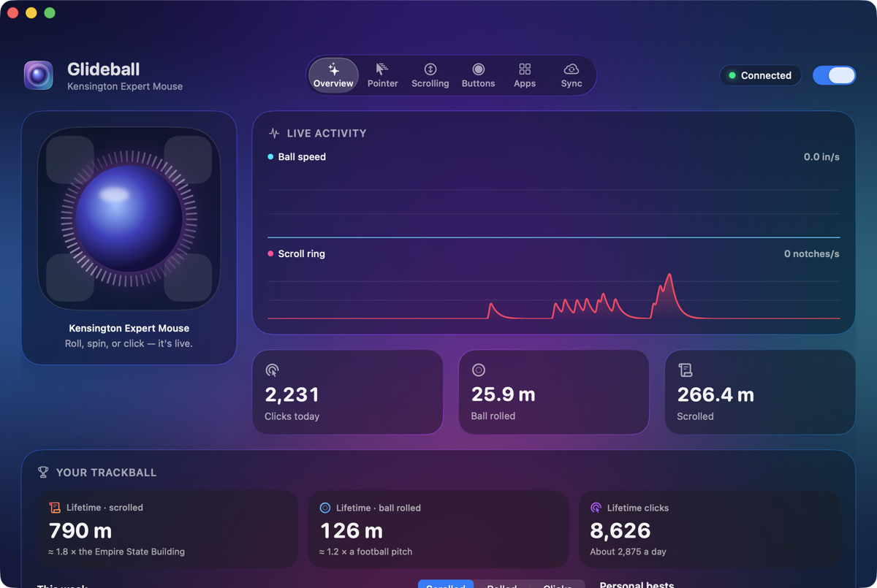
Task: Click the top-right trackball button pad
Action: point(188,159)
